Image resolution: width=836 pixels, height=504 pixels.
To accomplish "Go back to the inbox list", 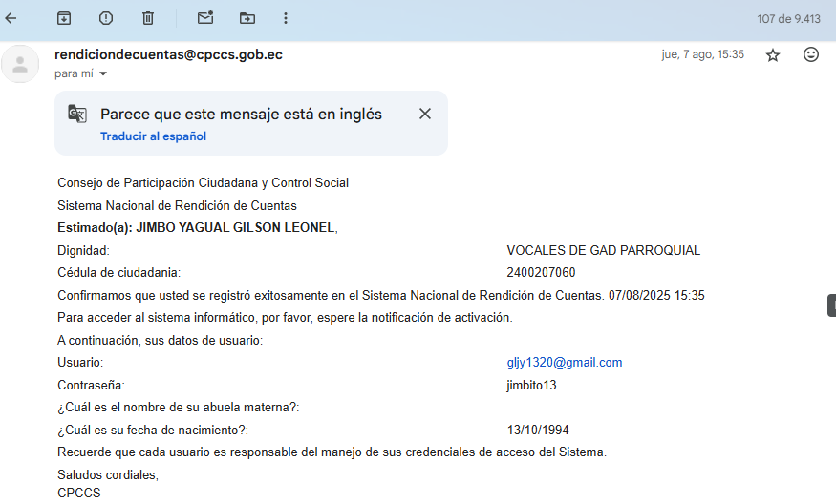I will click(11, 18).
